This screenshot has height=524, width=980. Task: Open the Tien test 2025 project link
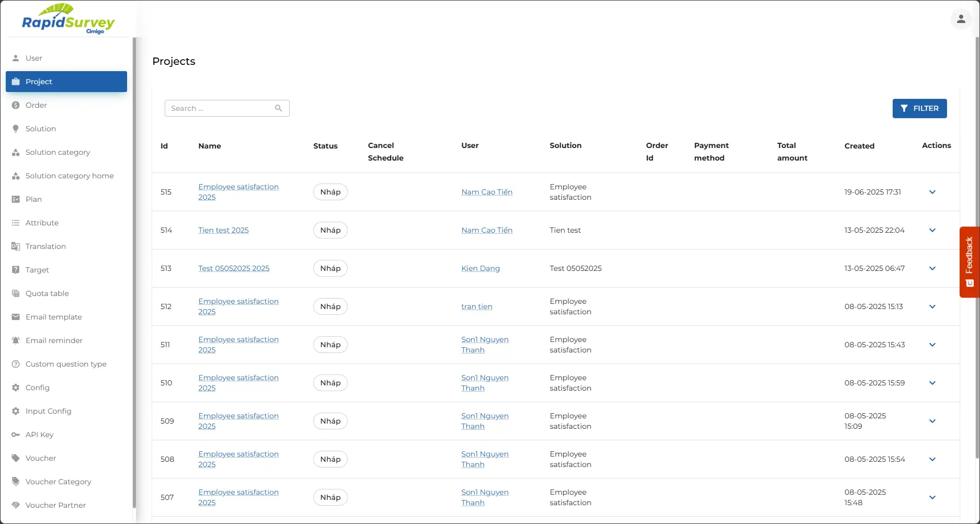click(223, 230)
